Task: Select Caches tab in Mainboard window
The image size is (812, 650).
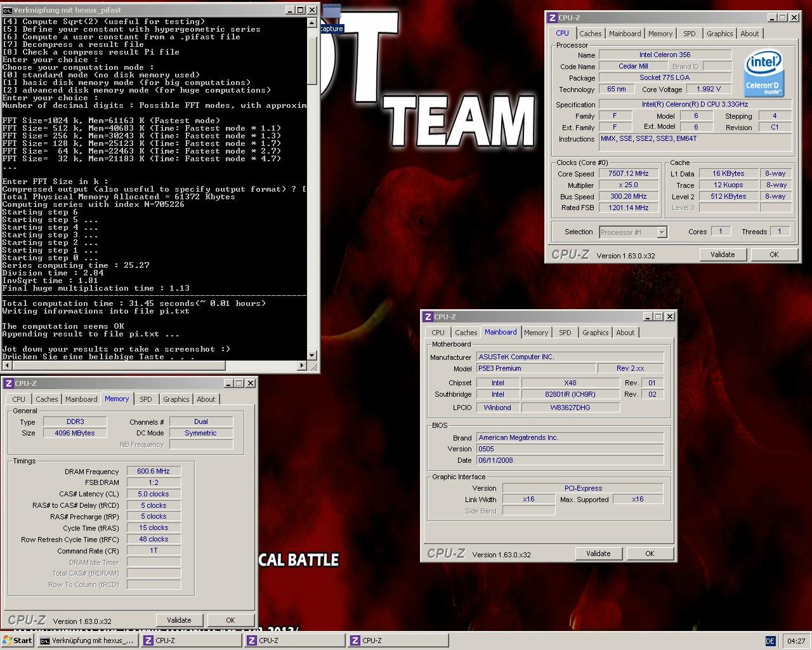Action: [x=466, y=333]
